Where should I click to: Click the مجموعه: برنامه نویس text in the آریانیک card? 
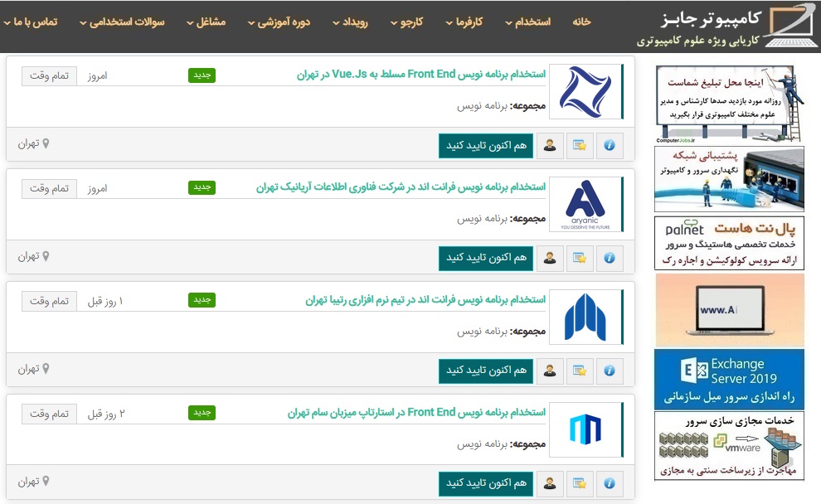coord(501,219)
